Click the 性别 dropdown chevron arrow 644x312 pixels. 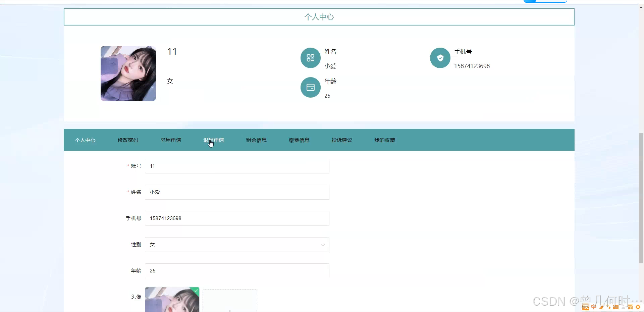click(323, 245)
